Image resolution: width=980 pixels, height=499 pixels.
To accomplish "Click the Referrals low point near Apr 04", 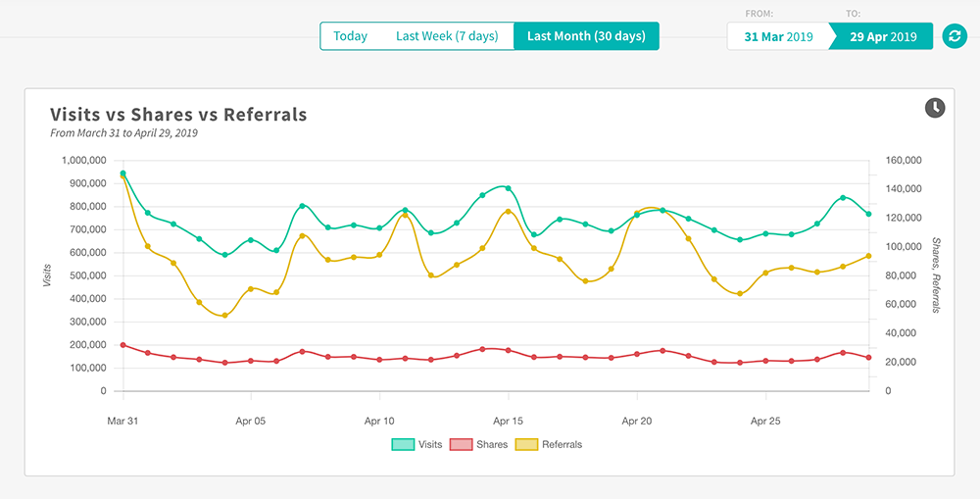I will click(x=225, y=315).
